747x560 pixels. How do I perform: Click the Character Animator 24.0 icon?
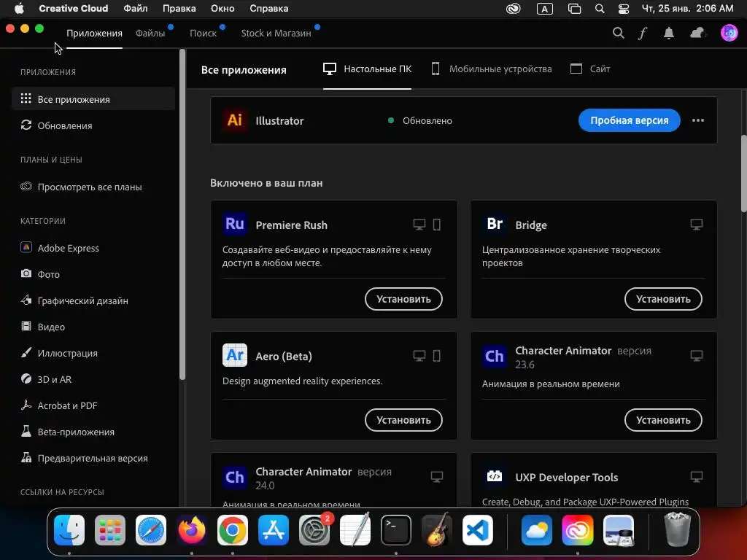click(x=234, y=477)
